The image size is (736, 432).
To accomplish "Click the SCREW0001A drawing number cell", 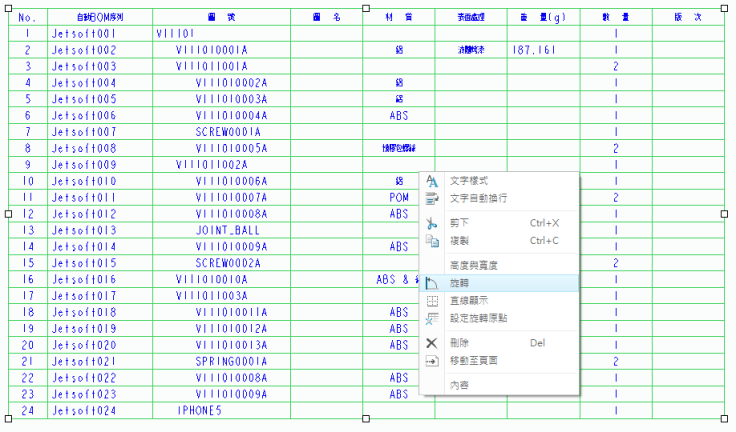I will [x=228, y=132].
